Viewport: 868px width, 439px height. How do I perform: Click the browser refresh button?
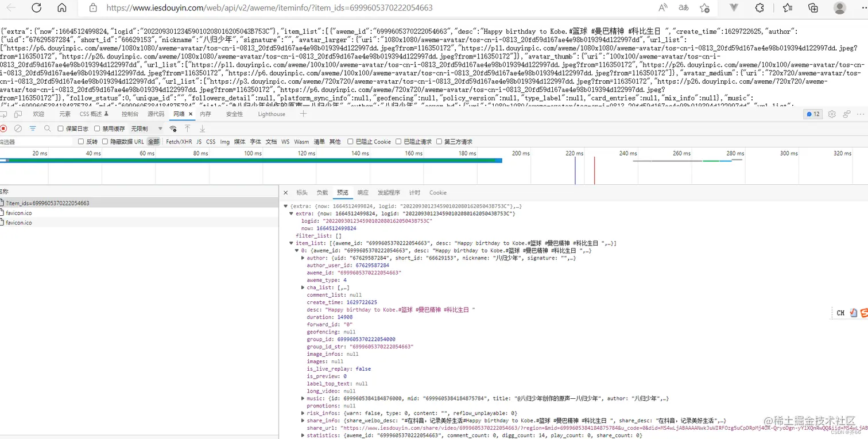(37, 8)
